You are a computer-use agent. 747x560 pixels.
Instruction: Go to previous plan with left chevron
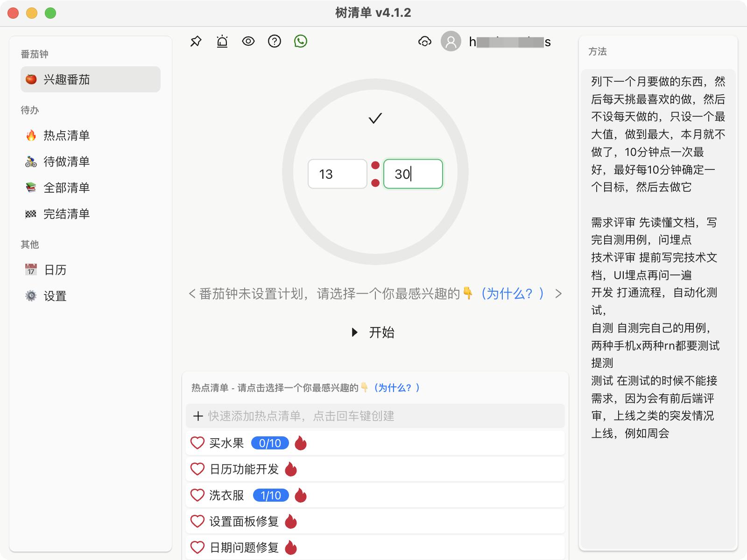point(192,294)
